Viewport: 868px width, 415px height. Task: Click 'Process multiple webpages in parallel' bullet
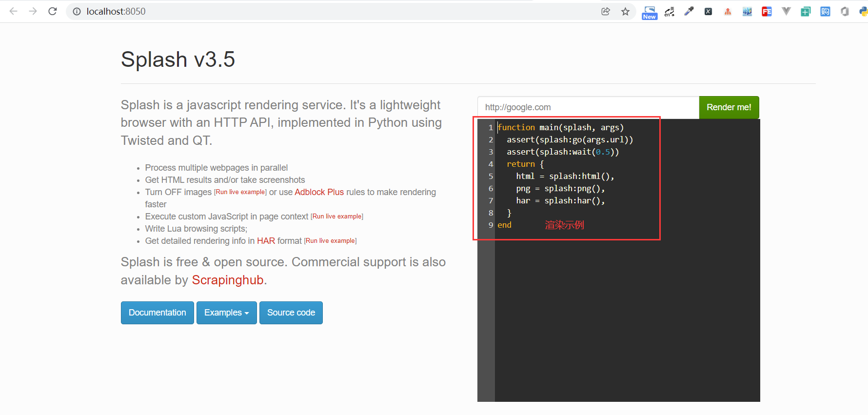point(217,168)
